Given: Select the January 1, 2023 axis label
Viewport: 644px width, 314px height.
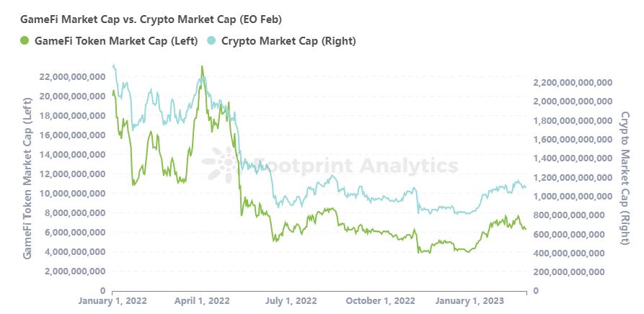Looking at the screenshot, I should pos(469,301).
